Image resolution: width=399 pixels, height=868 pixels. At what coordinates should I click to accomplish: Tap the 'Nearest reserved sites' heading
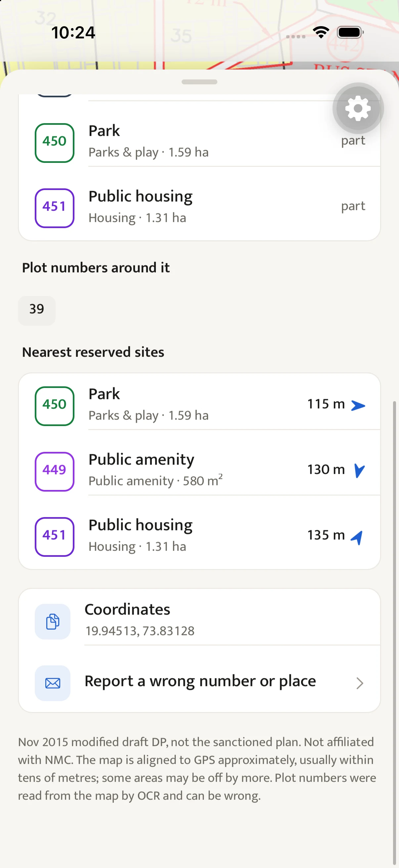[x=93, y=352]
